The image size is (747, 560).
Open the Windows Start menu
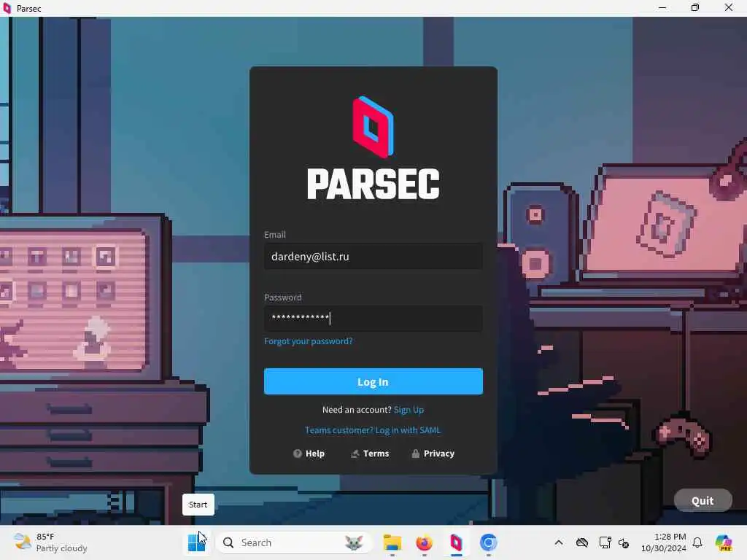196,542
